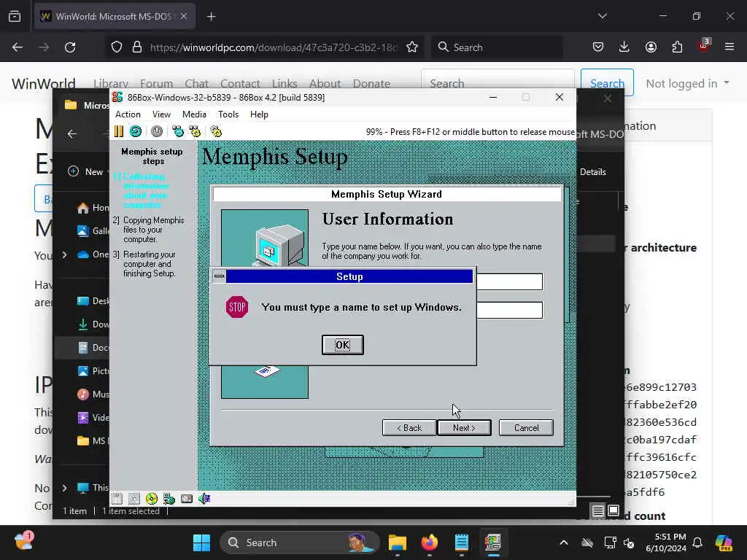Click the WinWorld Search button
The width and height of the screenshot is (747, 560).
coord(607,83)
